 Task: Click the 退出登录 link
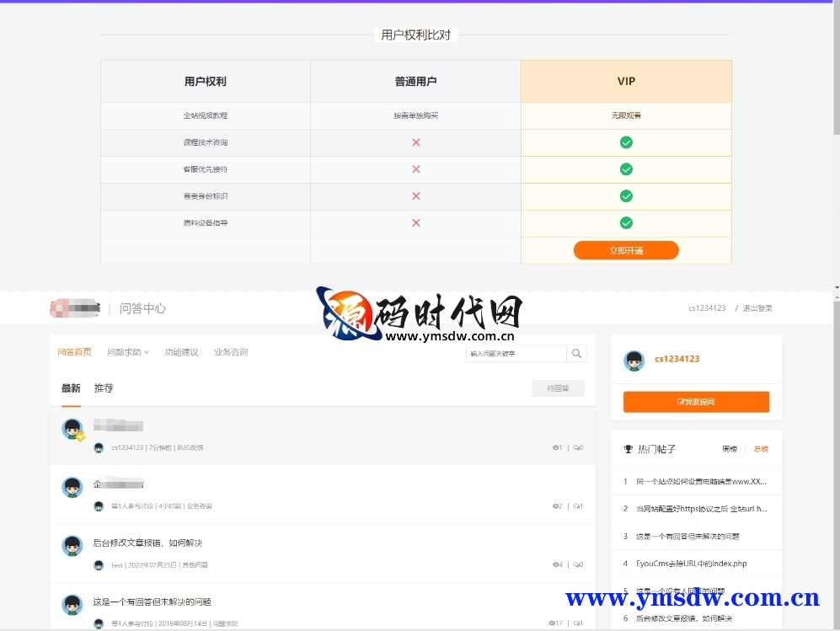[757, 308]
